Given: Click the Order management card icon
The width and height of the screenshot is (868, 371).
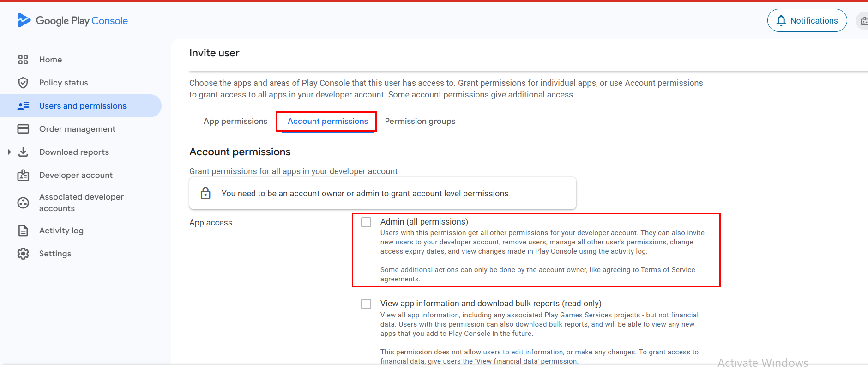Looking at the screenshot, I should tap(23, 129).
